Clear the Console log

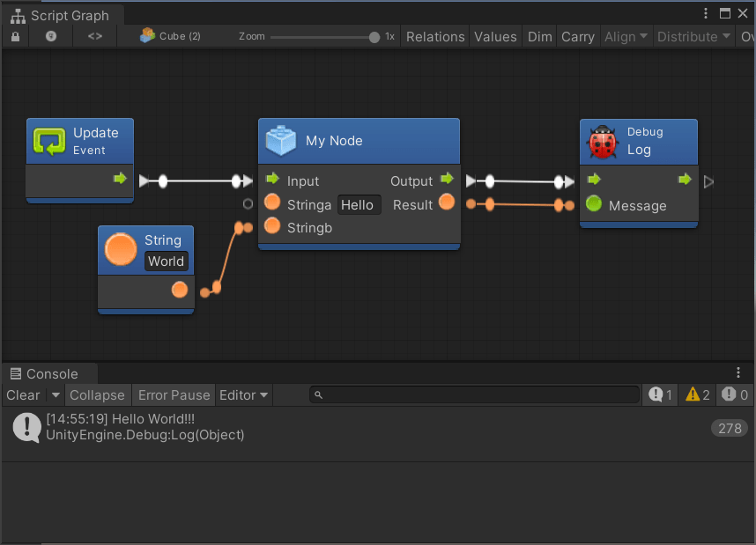click(22, 394)
